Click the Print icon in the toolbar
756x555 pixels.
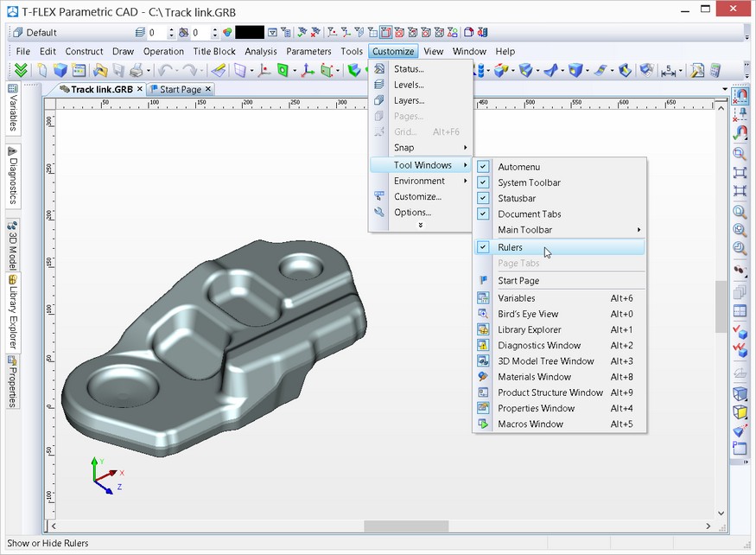[137, 71]
